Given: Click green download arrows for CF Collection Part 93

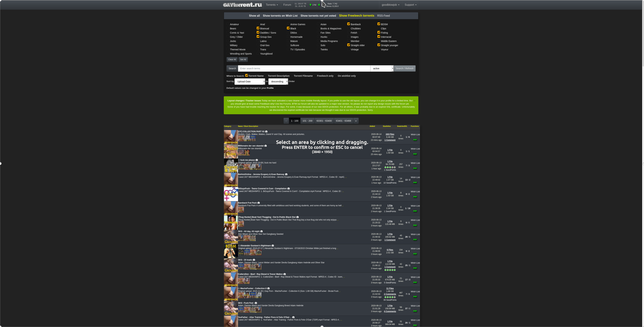Looking at the screenshot, I should [415, 140].
